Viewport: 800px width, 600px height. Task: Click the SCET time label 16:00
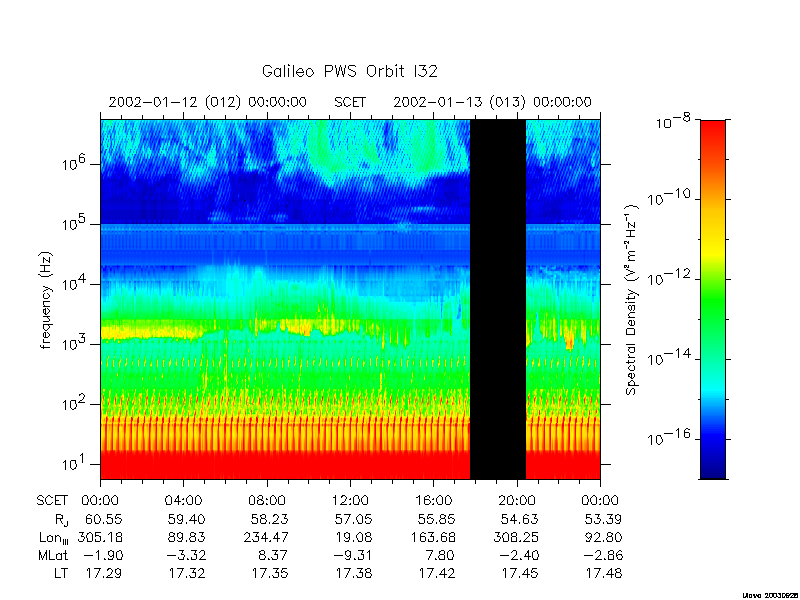pyautogui.click(x=433, y=501)
